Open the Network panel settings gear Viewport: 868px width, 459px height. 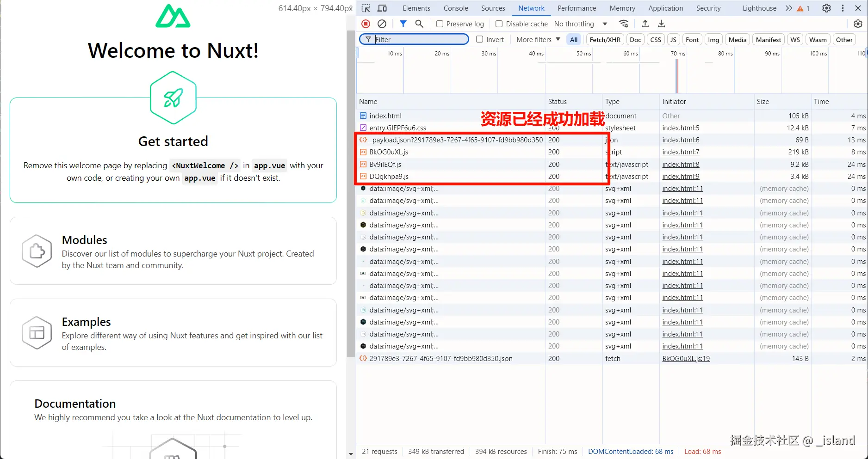pyautogui.click(x=858, y=24)
